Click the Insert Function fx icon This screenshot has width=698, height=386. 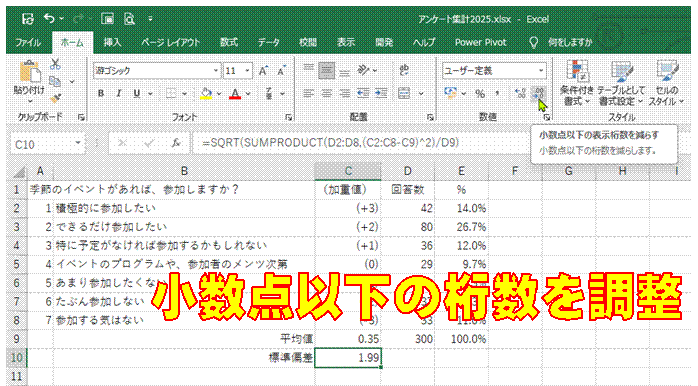pyautogui.click(x=176, y=143)
